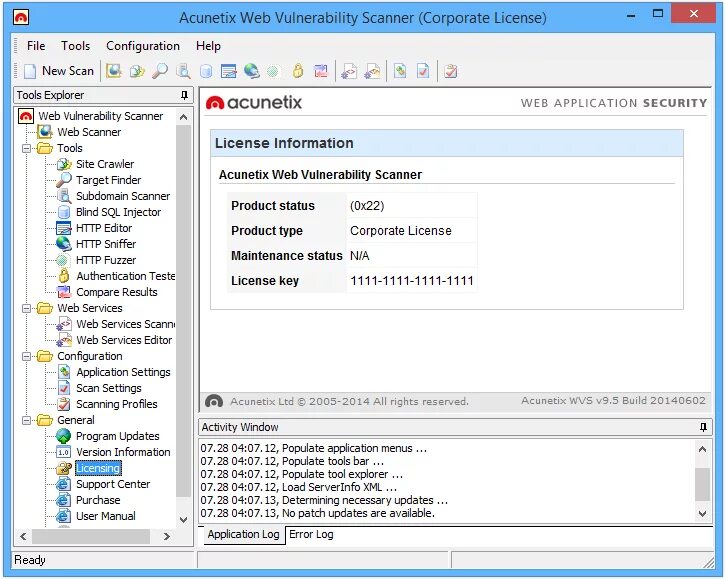Select Scan Settings in the tree
Image resolution: width=726 pixels, height=579 pixels.
[x=109, y=388]
